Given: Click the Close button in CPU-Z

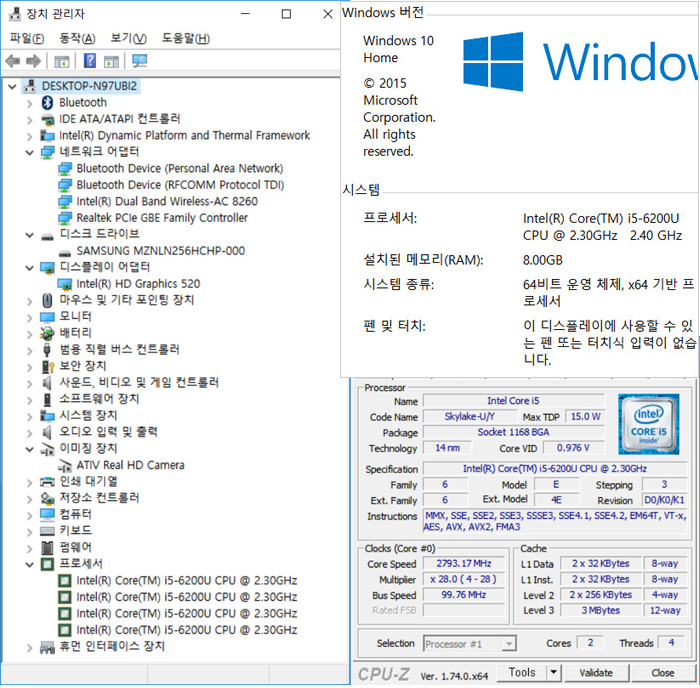Looking at the screenshot, I should pyautogui.click(x=662, y=673).
